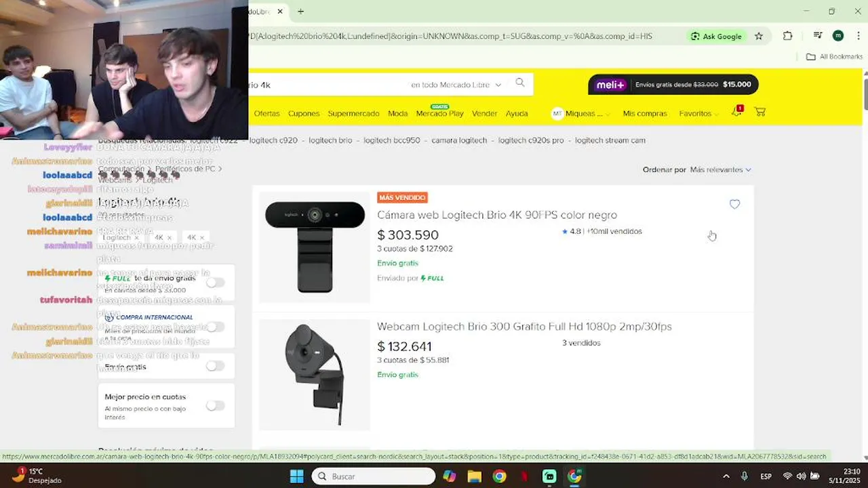
Task: Open the media control icon in Chrome
Action: click(818, 36)
